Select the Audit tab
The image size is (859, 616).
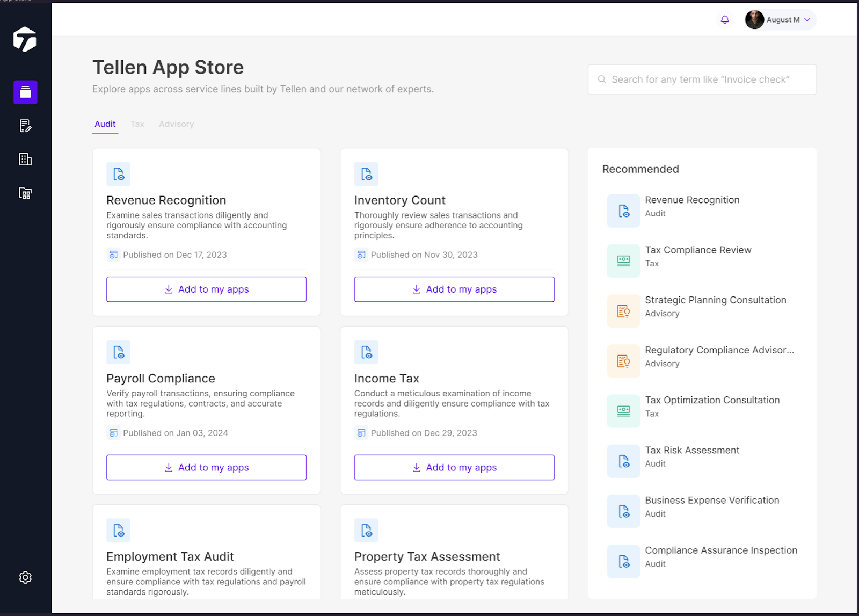(x=105, y=124)
